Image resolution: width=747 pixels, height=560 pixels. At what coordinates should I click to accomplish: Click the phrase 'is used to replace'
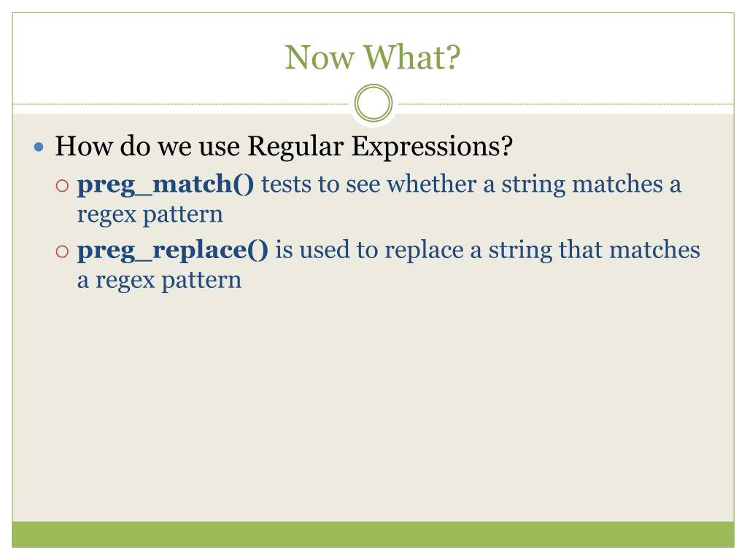point(369,250)
